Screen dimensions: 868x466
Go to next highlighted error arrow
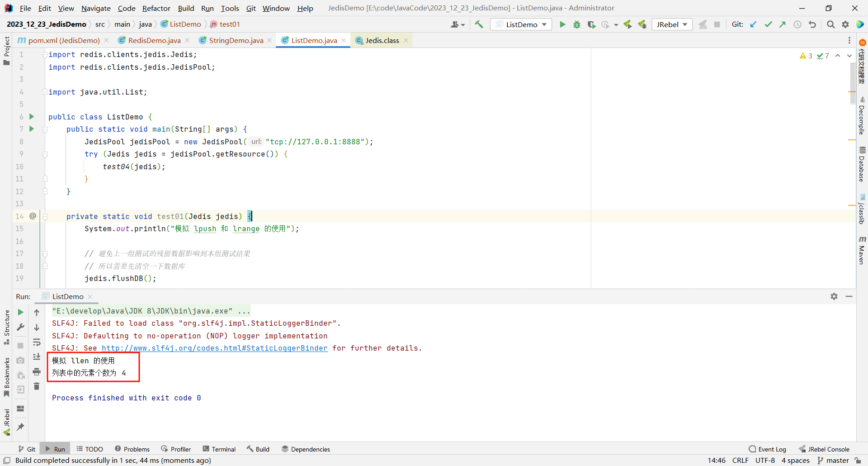tap(849, 56)
